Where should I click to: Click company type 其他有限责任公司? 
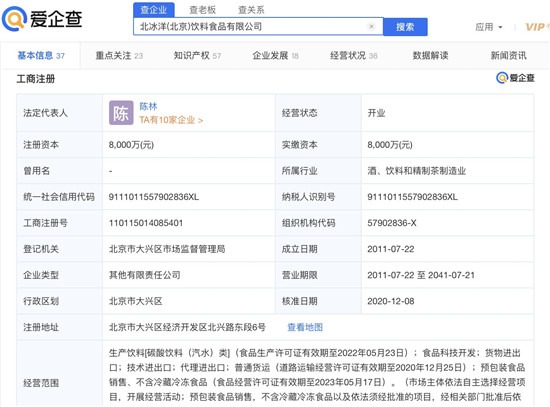[145, 275]
